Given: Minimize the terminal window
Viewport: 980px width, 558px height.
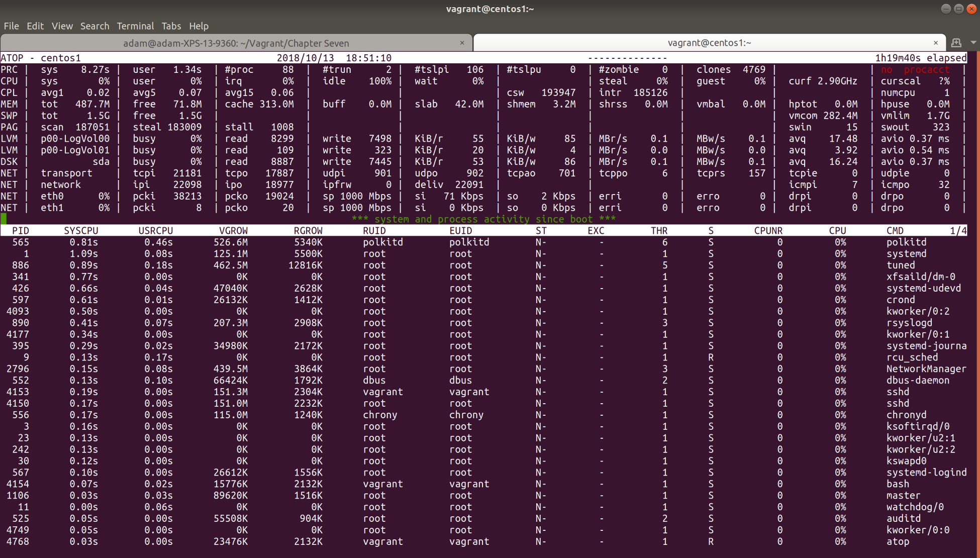Looking at the screenshot, I should click(x=945, y=9).
